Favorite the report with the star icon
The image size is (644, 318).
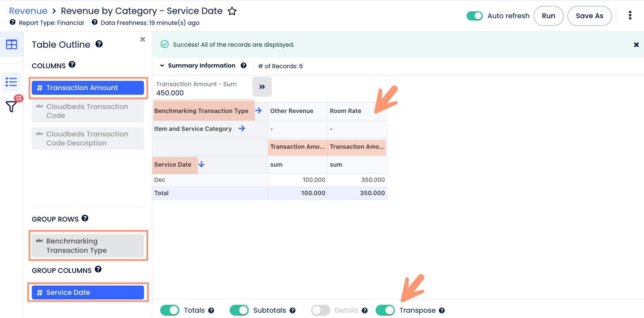coord(232,11)
